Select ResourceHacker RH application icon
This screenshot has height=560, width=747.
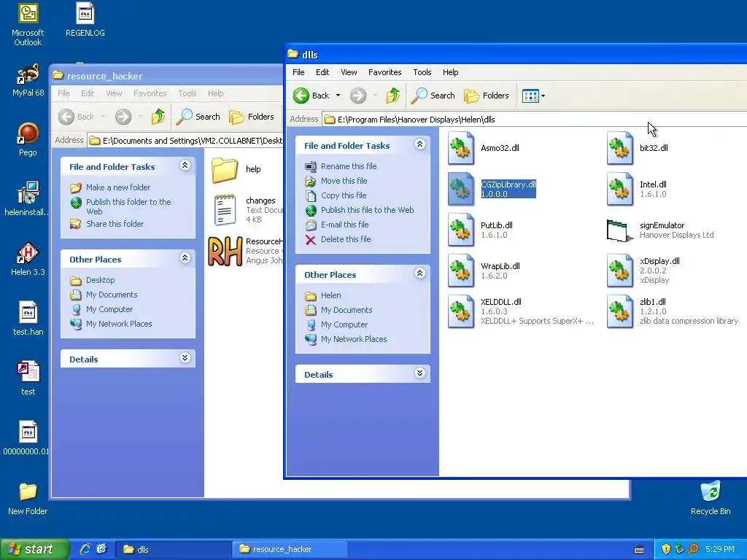pyautogui.click(x=225, y=251)
